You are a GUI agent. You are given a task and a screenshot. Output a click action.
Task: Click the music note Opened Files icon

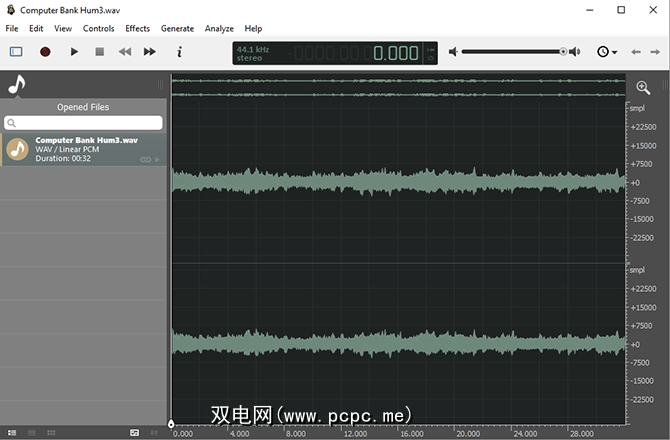(16, 86)
